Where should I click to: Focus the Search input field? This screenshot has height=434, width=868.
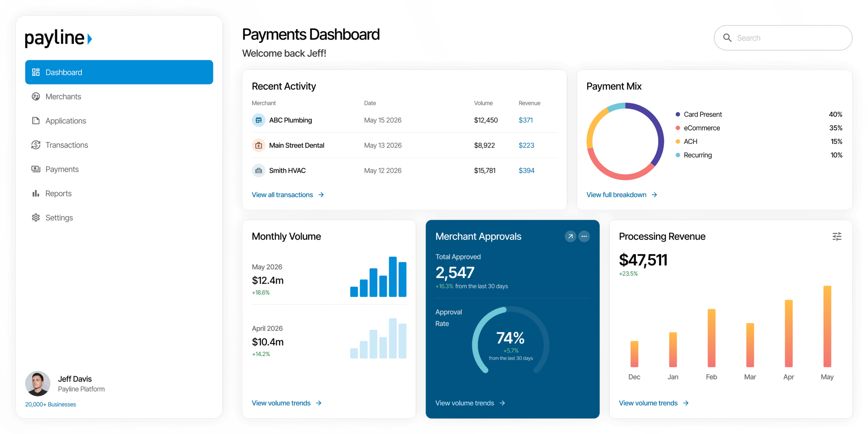(783, 38)
